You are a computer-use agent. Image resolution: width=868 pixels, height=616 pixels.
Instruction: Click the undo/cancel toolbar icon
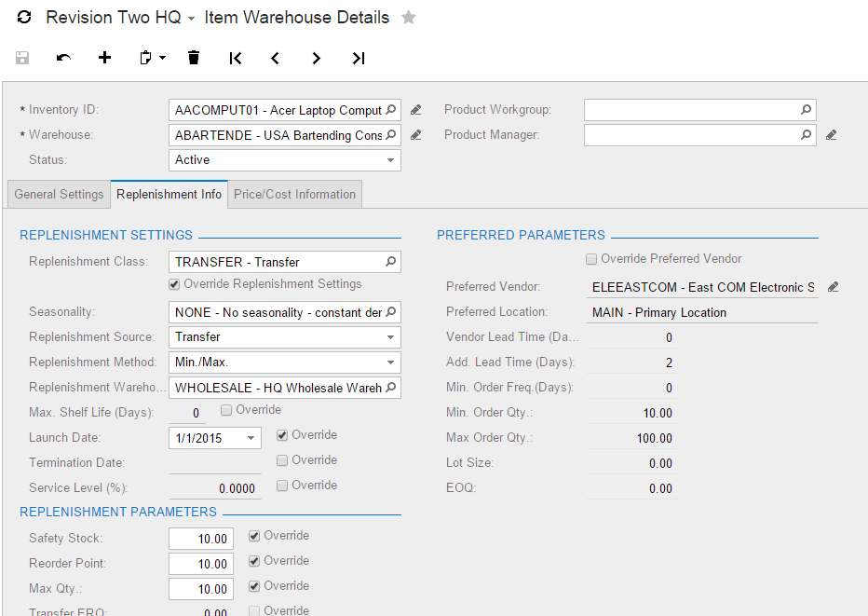(63, 58)
